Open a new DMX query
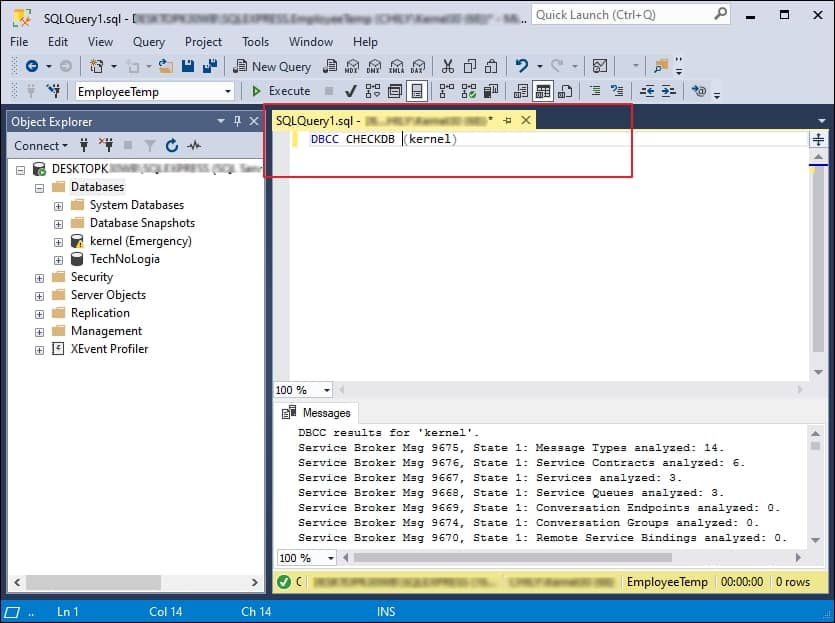Image resolution: width=835 pixels, height=623 pixels. coord(374,67)
